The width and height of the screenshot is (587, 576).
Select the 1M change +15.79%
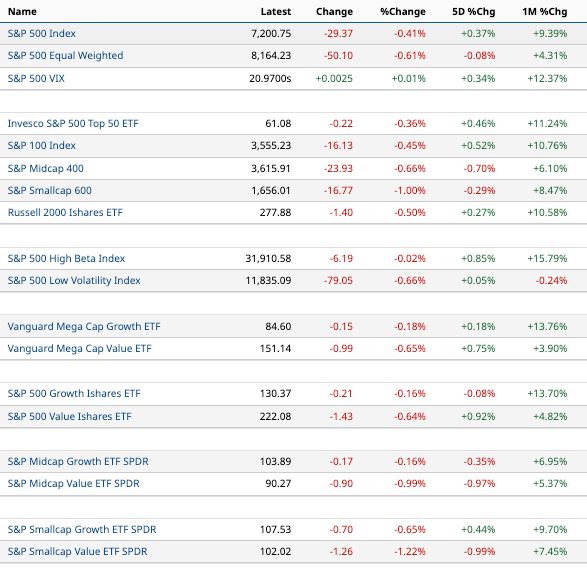pos(547,258)
